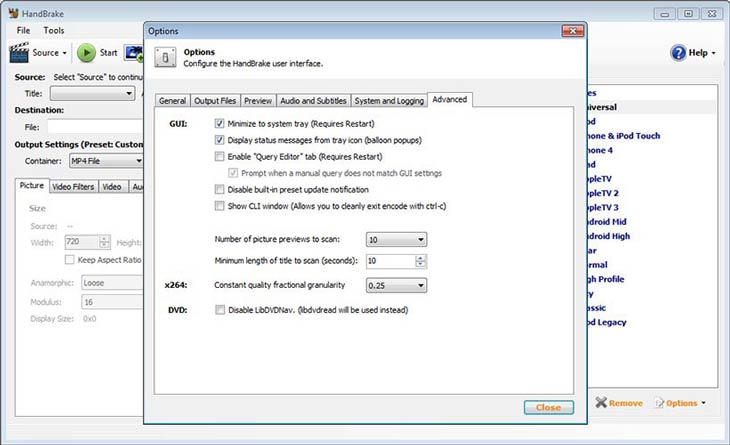Open constant quality fractional granularity dropdown

[396, 285]
